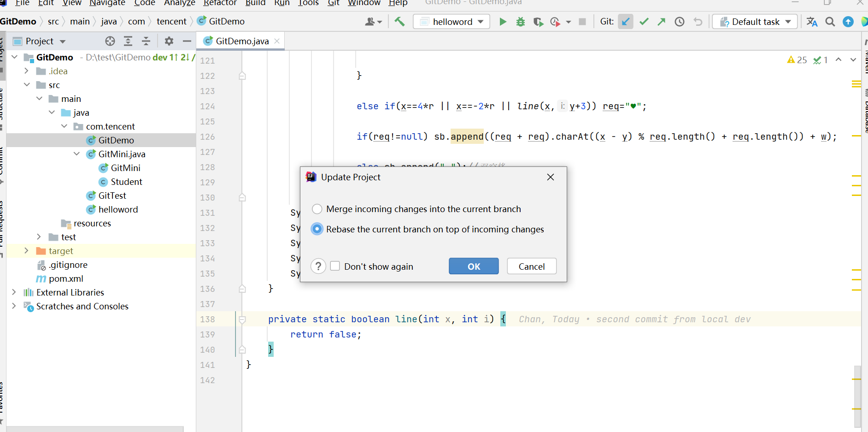Open the Code menu
Viewport: 868px width, 432px height.
pyautogui.click(x=145, y=3)
